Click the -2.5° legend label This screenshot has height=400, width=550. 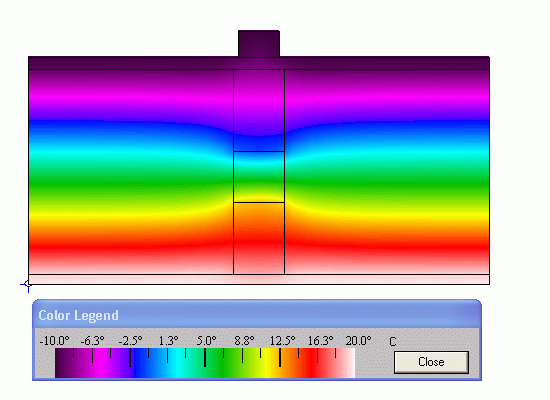click(130, 341)
